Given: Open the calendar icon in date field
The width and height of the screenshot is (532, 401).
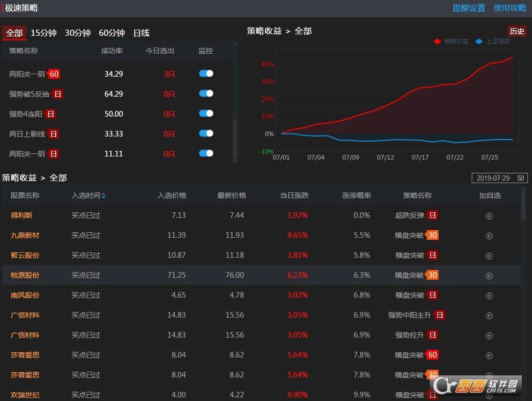Looking at the screenshot, I should tap(520, 178).
